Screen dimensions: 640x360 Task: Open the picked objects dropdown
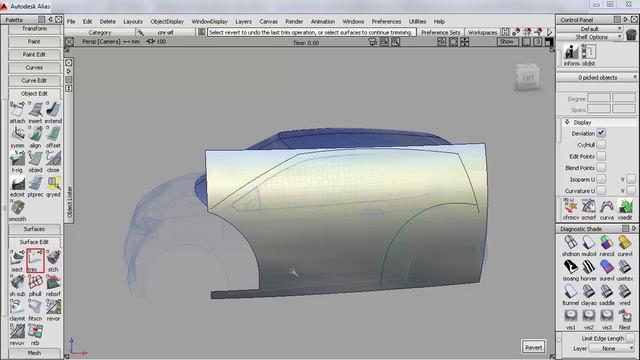point(597,77)
